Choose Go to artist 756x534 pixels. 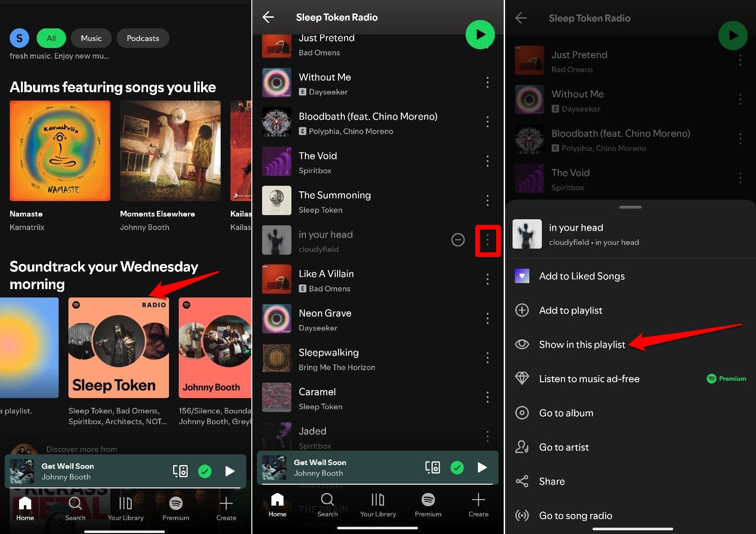point(630,447)
